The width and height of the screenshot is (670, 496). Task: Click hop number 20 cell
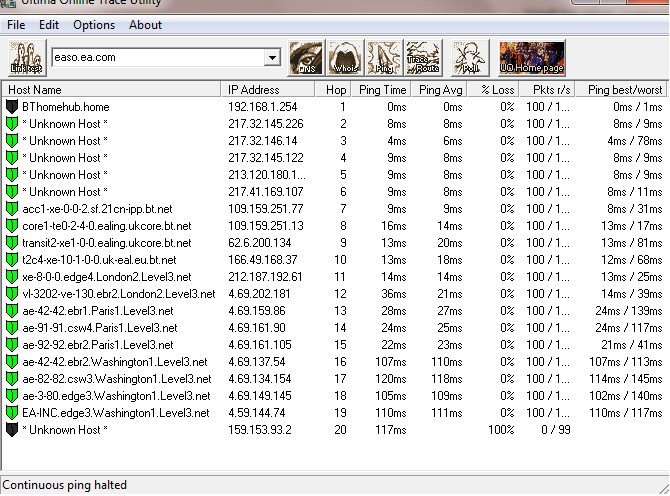click(340, 430)
